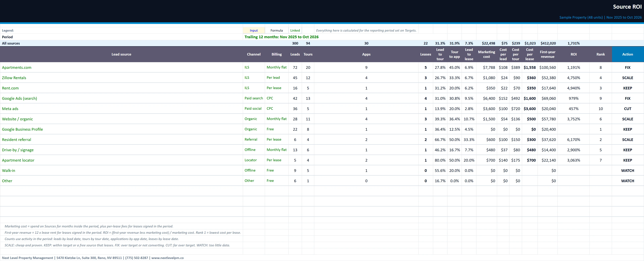Screen dimensions: 644x261
Task: Click the Lead source column header
Action: click(121, 54)
